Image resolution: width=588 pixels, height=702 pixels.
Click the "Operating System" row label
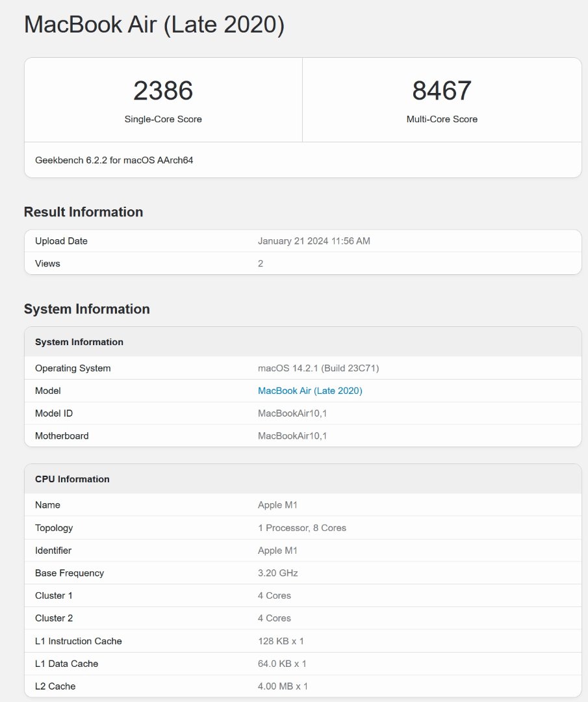(73, 368)
